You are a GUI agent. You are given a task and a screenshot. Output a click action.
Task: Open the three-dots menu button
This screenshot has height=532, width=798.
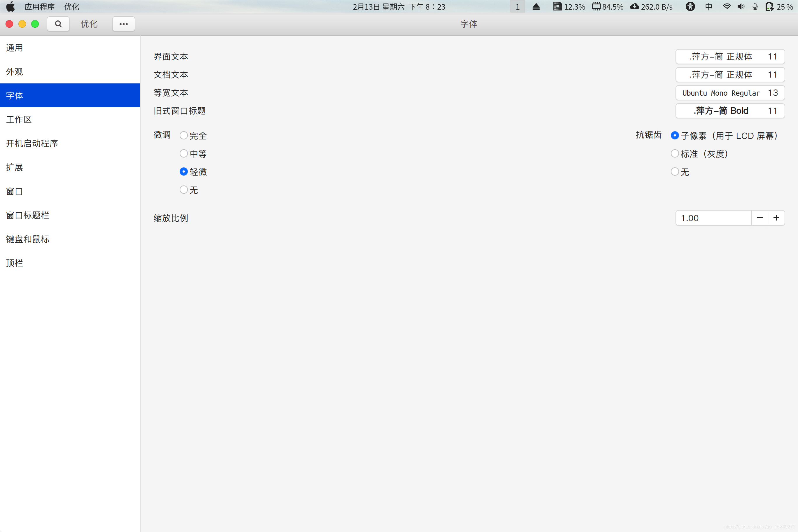click(x=123, y=24)
